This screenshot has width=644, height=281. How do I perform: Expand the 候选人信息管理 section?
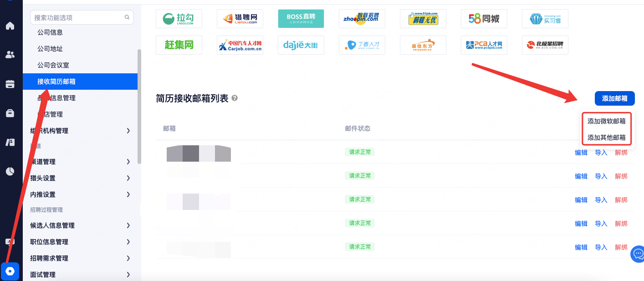[80, 225]
